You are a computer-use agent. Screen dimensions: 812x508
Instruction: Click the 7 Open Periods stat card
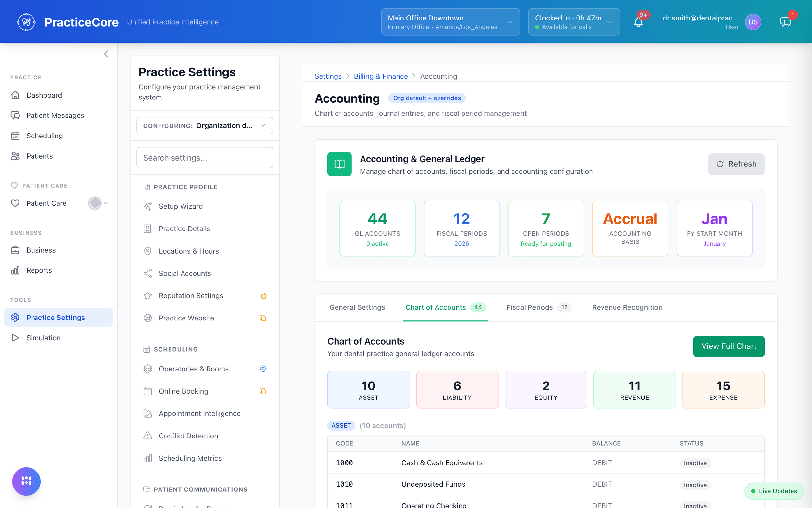tap(546, 228)
